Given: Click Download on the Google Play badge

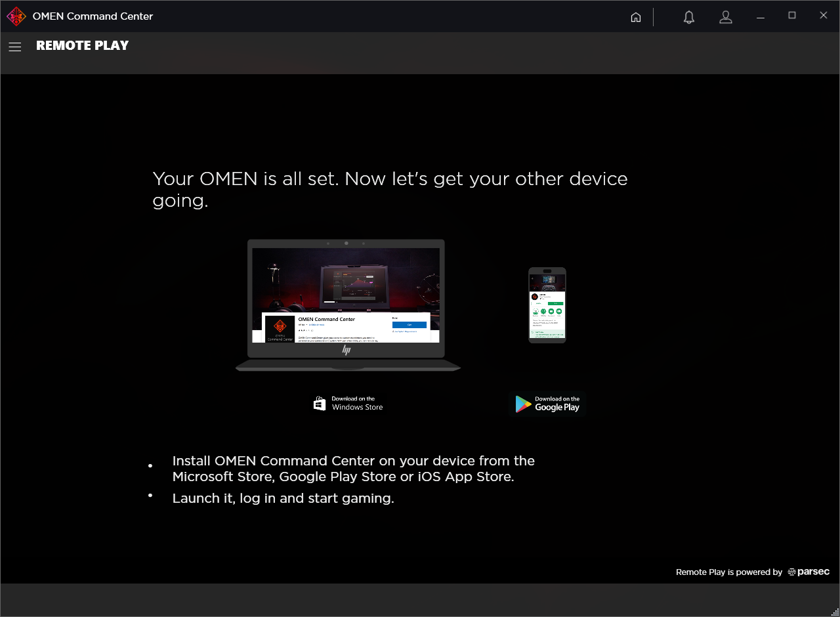Looking at the screenshot, I should (547, 404).
